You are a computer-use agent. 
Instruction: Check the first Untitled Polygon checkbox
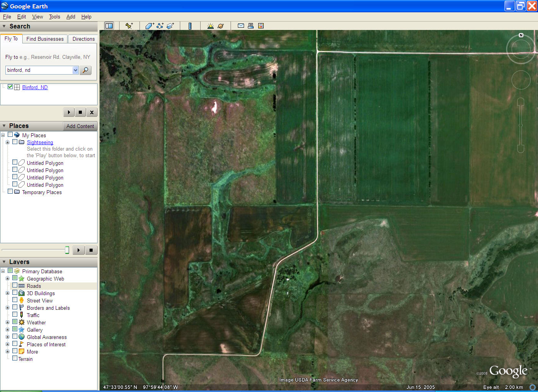[15, 163]
